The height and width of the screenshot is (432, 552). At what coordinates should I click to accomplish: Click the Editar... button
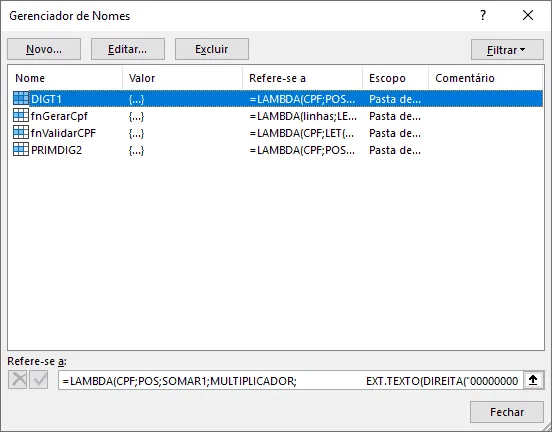pyautogui.click(x=128, y=49)
